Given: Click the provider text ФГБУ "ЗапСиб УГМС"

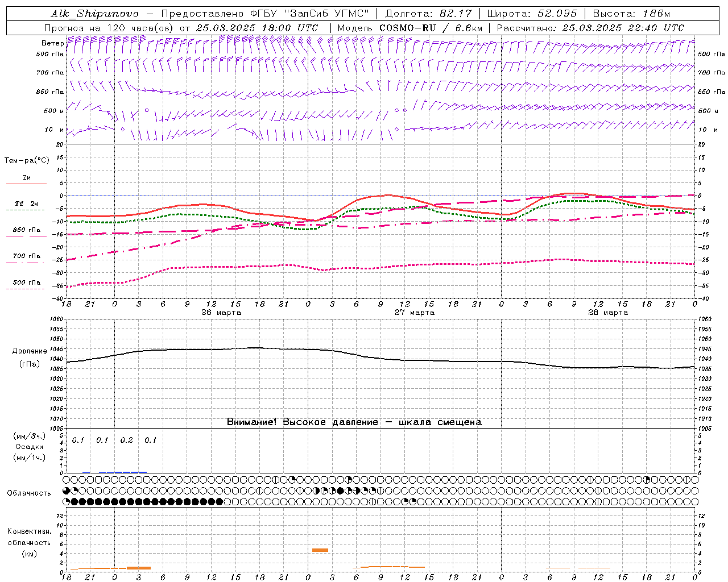Looking at the screenshot, I should tap(309, 14).
